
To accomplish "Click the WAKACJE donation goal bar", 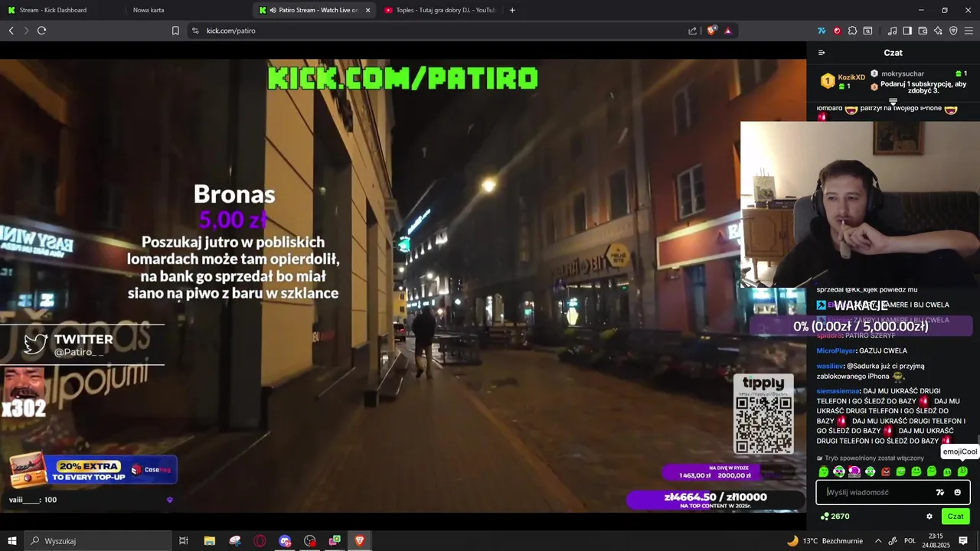I will pyautogui.click(x=861, y=325).
